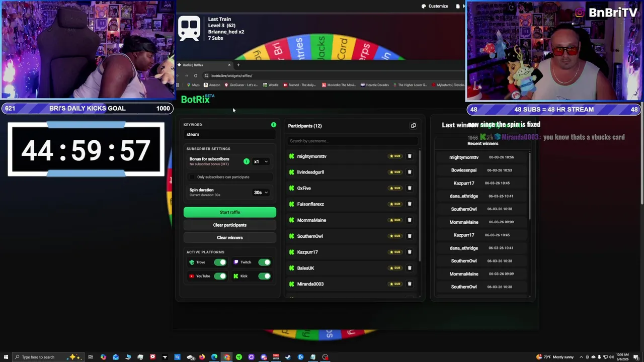The image size is (644, 362).
Task: Click Clear participants button
Action: [230, 225]
